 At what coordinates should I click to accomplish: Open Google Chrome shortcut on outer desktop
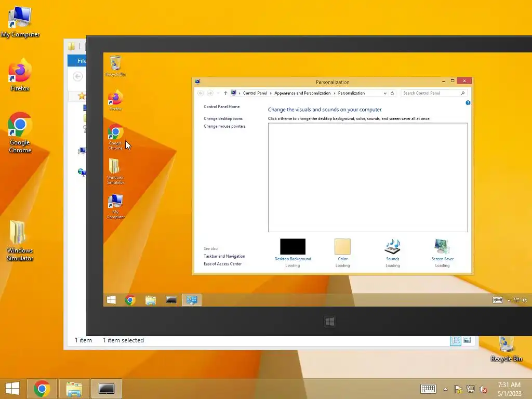coord(20,132)
